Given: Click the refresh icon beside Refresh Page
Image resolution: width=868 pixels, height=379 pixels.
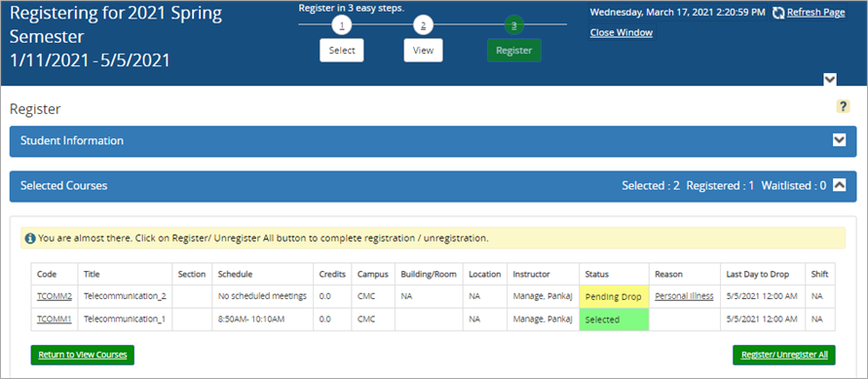Looking at the screenshot, I should click(x=778, y=13).
